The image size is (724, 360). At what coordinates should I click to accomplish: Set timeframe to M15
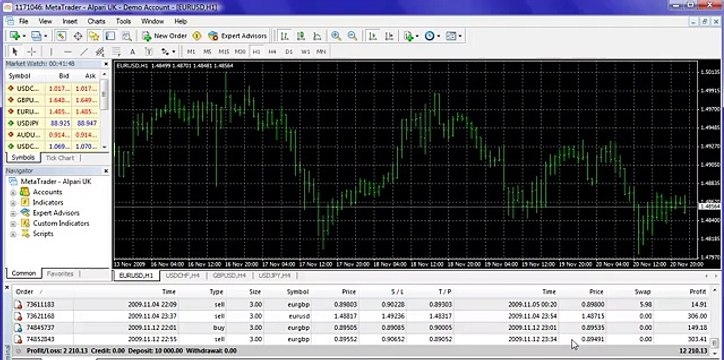pos(223,52)
